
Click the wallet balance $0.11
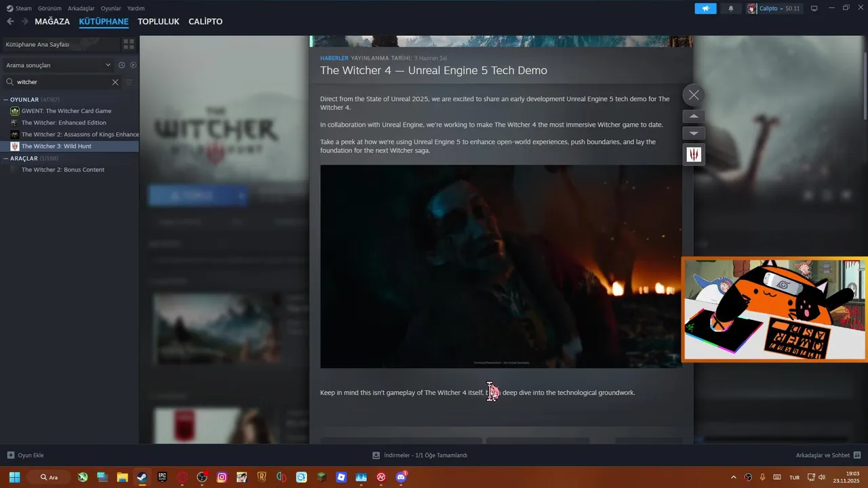(793, 8)
